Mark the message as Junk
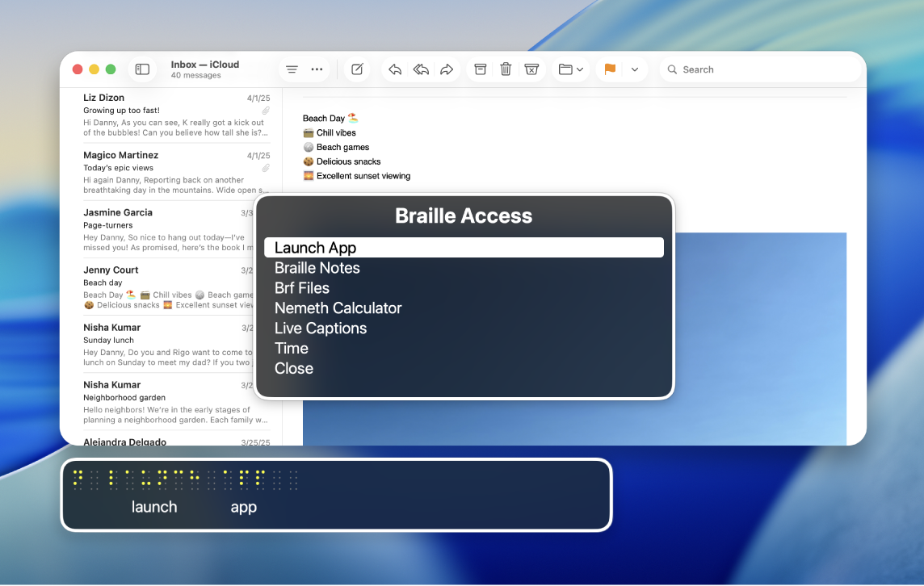The height and width of the screenshot is (586, 924). (x=531, y=69)
